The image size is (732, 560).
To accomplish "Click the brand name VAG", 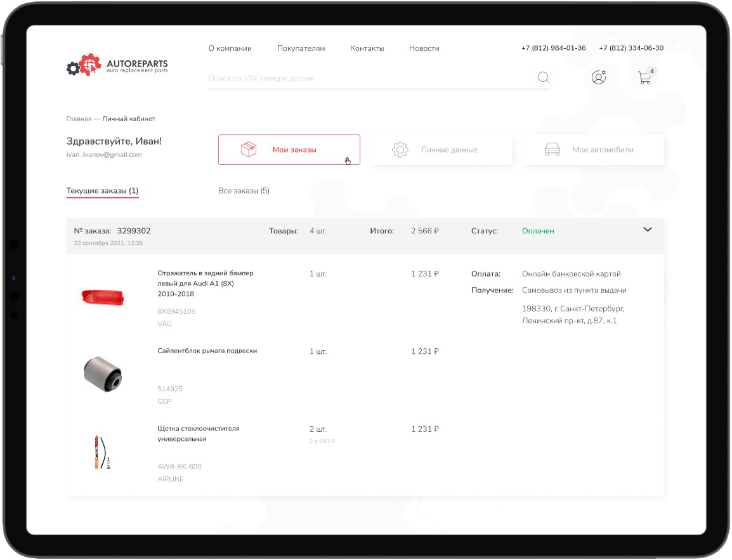I will click(164, 324).
